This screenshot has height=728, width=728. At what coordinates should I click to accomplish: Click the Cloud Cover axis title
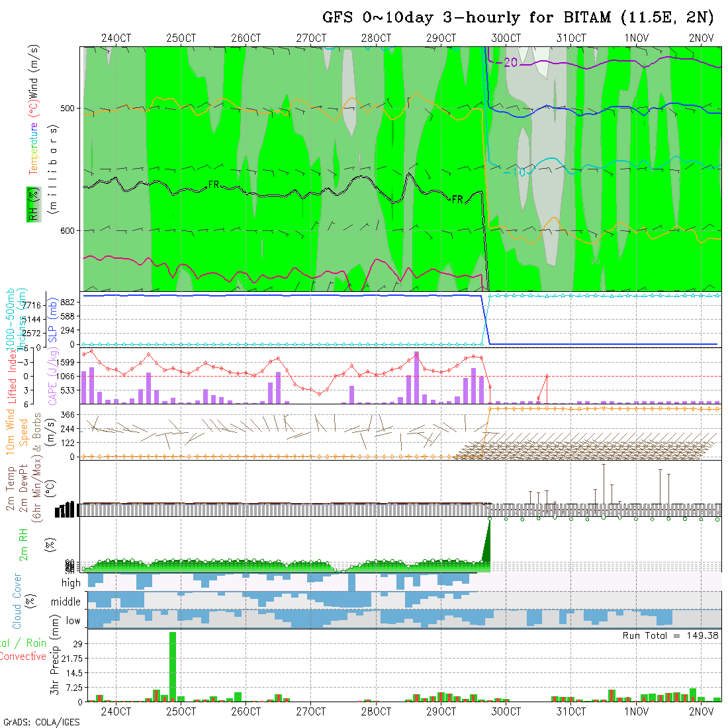(17, 601)
